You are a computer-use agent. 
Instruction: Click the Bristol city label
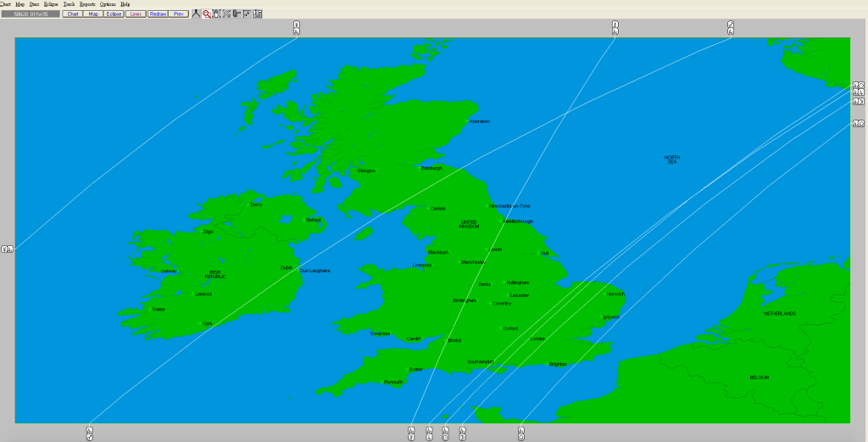coord(454,341)
